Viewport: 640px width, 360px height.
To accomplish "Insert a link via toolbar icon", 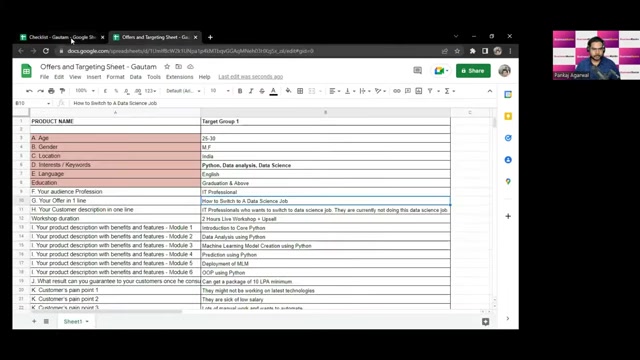I will (397, 91).
